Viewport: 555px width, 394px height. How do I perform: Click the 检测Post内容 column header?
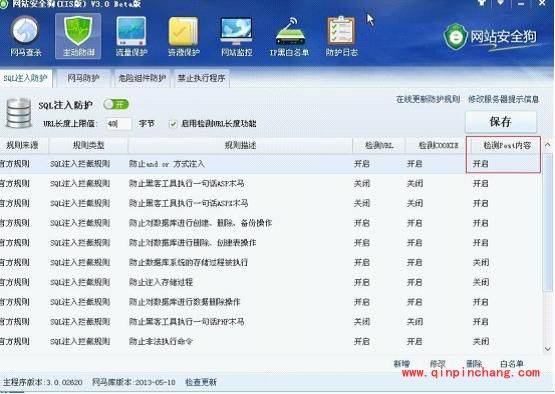507,145
